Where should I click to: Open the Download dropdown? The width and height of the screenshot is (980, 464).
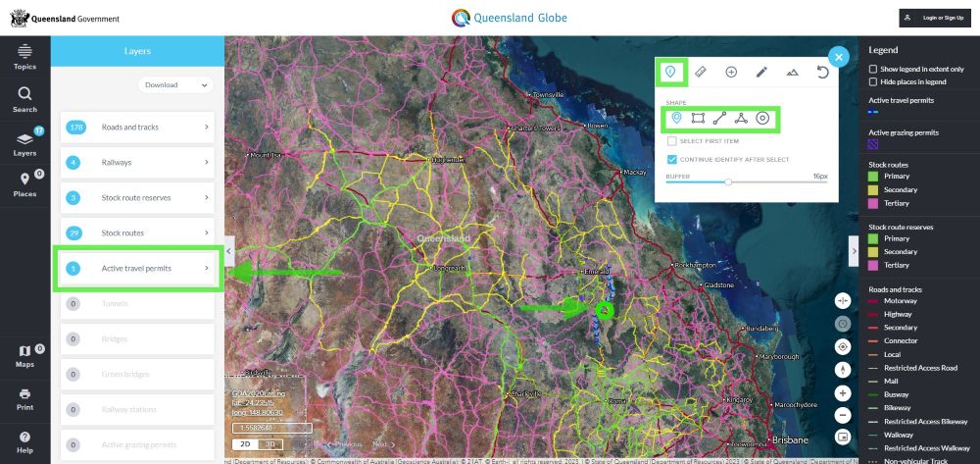tap(175, 84)
